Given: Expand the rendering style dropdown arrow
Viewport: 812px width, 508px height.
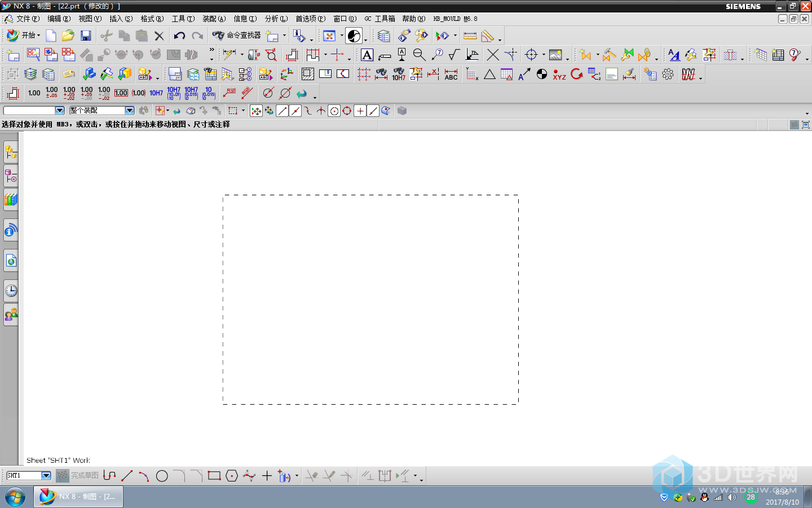Looking at the screenshot, I should [365, 40].
